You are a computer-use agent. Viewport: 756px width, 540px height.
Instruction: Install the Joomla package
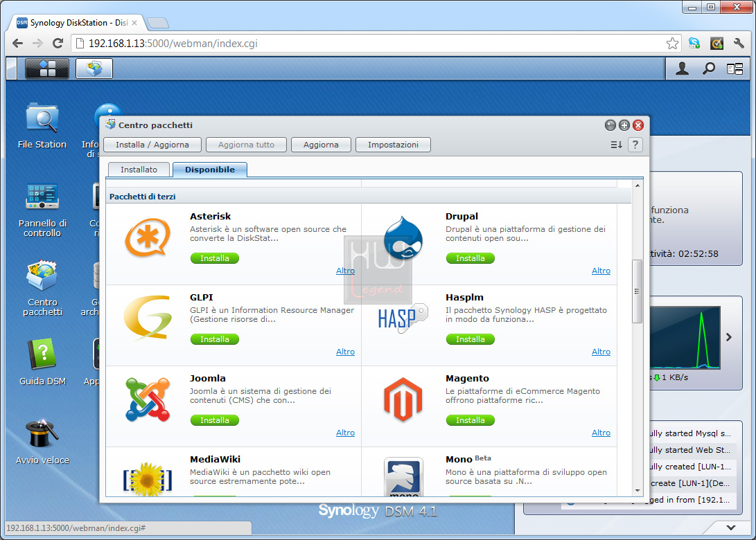point(215,420)
